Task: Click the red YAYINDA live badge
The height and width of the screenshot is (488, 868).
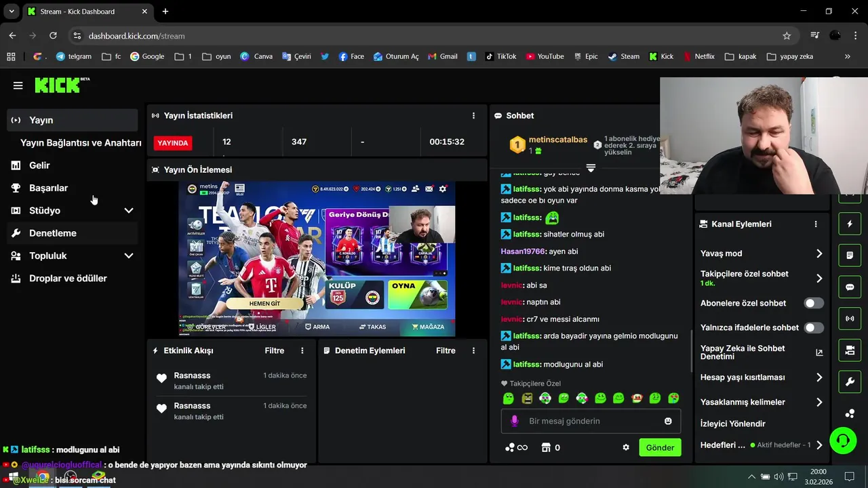Action: (172, 143)
